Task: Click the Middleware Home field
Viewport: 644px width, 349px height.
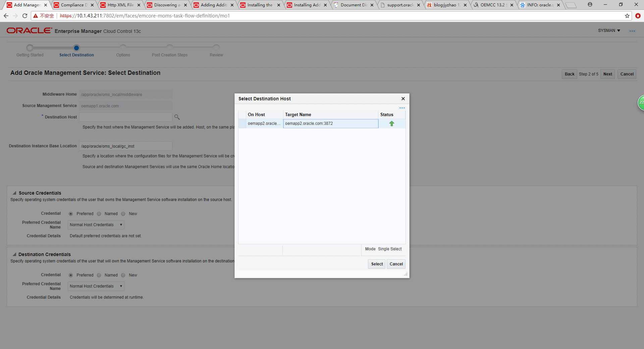Action: [126, 94]
